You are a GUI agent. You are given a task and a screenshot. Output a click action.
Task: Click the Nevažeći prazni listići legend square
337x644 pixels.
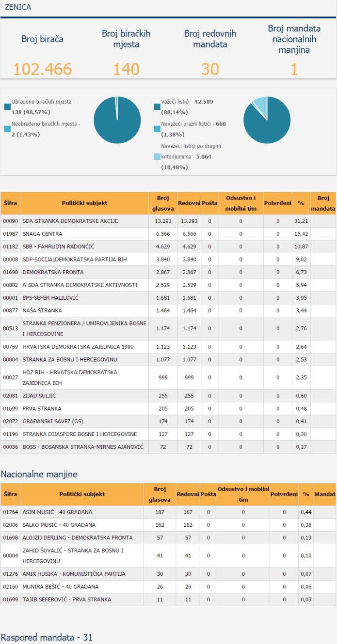click(x=157, y=129)
